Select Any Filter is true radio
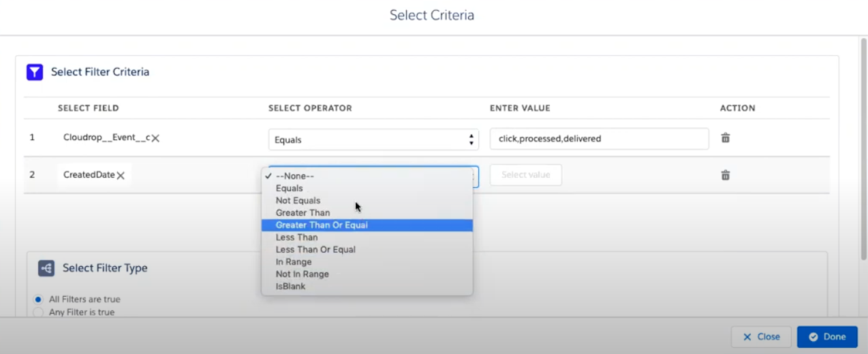 pos(38,312)
